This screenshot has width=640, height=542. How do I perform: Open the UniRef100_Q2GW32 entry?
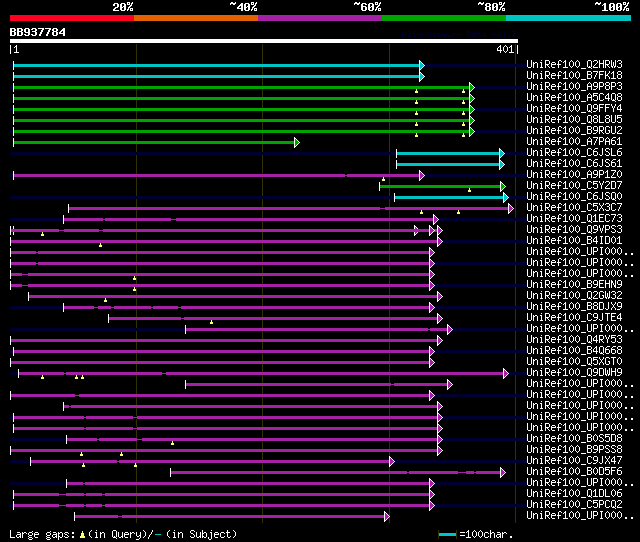pos(574,295)
